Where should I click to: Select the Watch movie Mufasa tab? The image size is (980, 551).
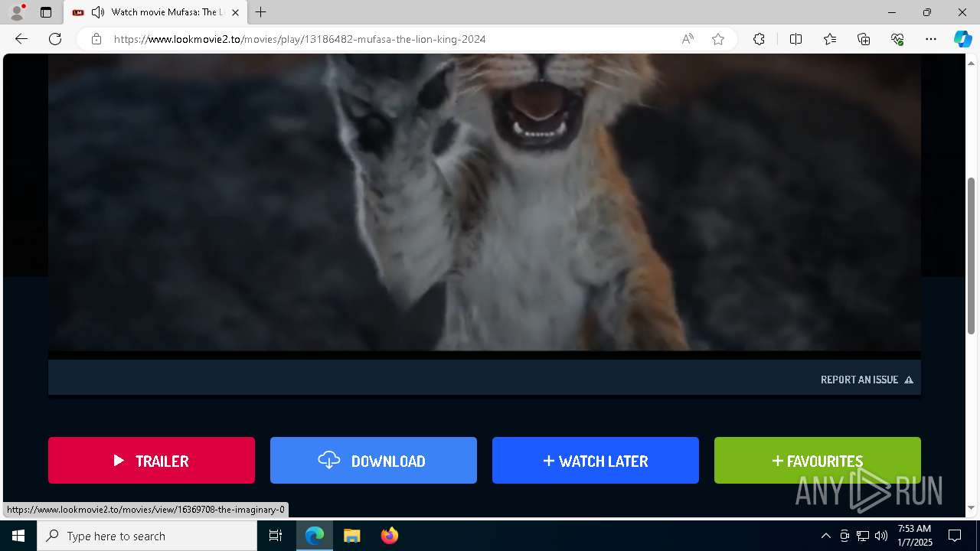click(x=156, y=12)
